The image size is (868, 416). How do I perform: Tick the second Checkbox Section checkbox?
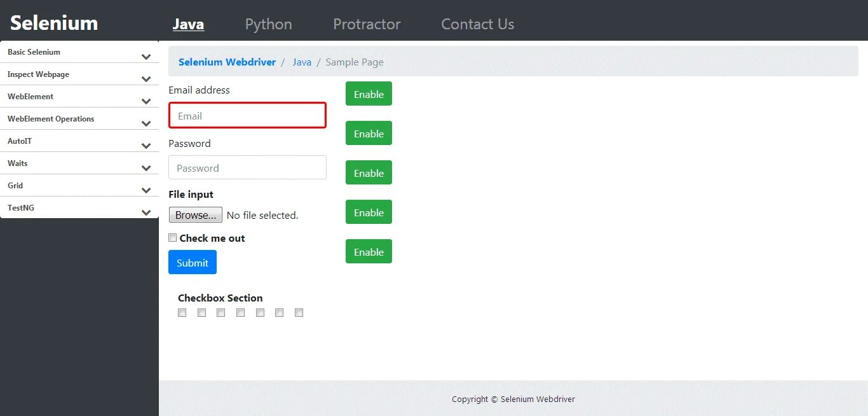click(x=201, y=312)
